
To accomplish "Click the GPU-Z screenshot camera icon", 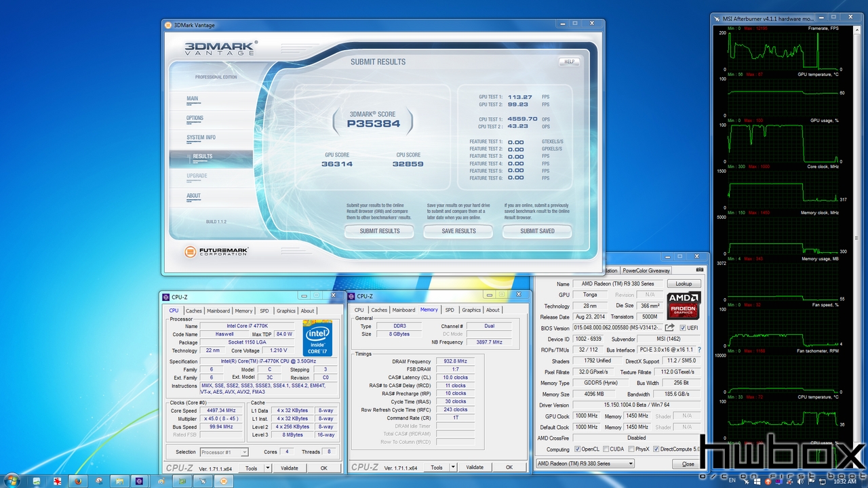I will coord(699,270).
